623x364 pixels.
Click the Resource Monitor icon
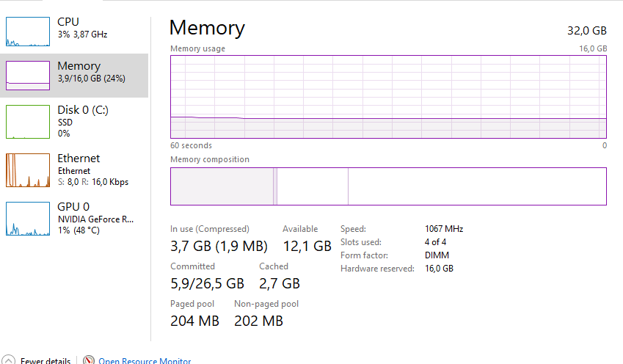[x=89, y=360]
